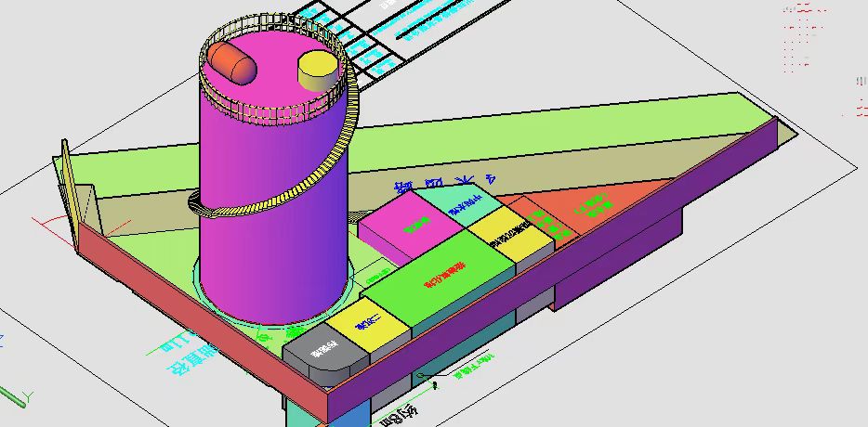Select the cyan title block text
The image size is (868, 427).
click(x=437, y=20)
